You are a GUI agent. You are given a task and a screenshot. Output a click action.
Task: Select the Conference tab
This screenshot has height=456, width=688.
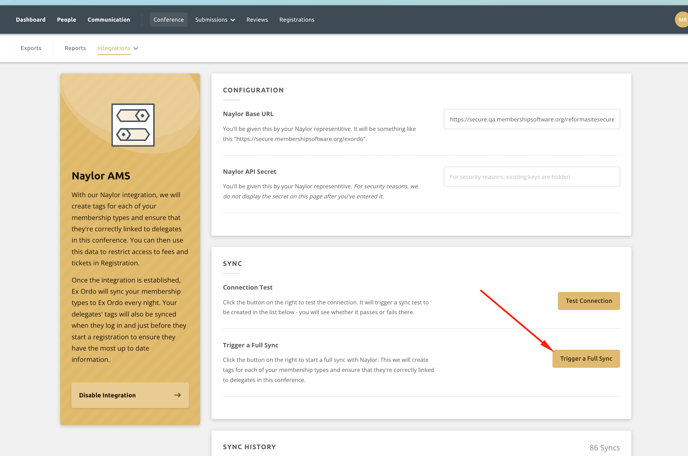pos(168,20)
